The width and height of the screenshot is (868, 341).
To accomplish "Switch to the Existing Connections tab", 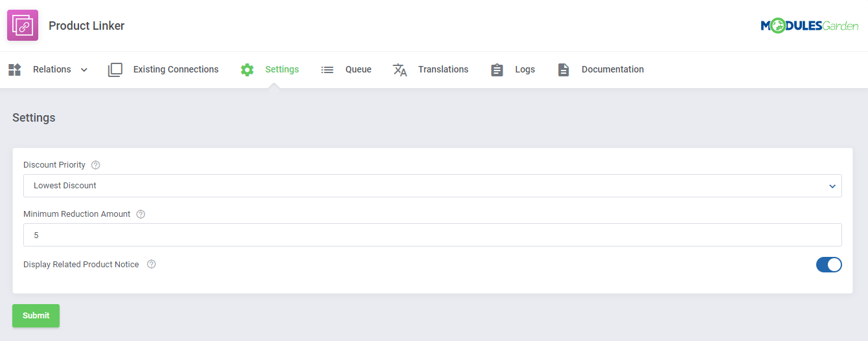I will coord(176,70).
